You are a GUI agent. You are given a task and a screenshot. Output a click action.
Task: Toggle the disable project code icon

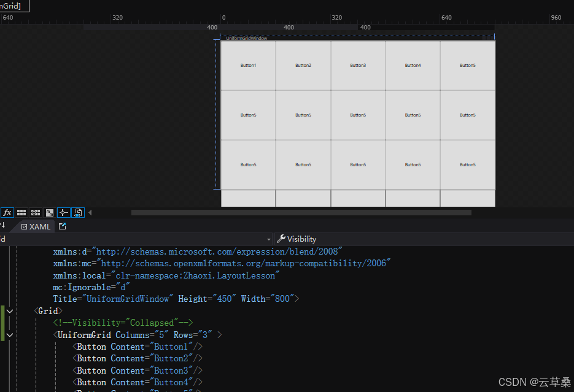[x=78, y=212]
